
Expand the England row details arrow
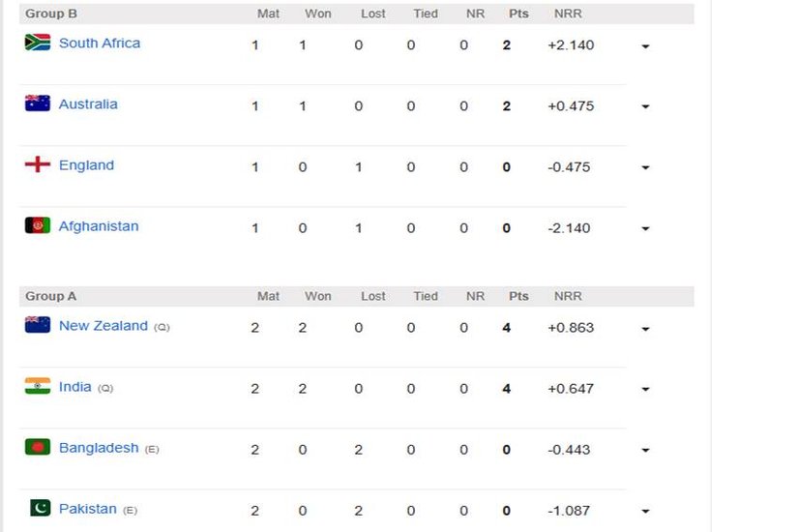coord(645,167)
